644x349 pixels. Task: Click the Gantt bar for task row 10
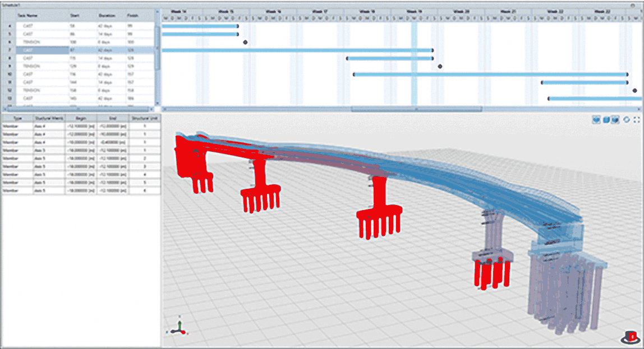click(x=490, y=75)
